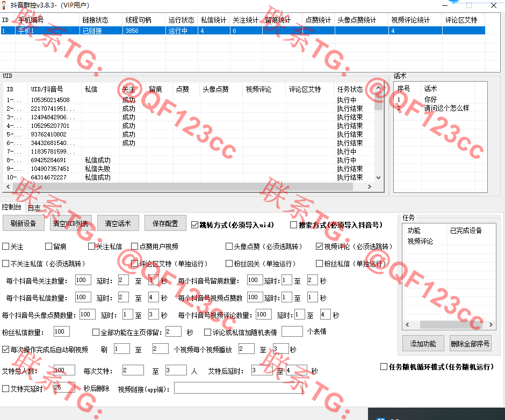Click the 任务 list scroll-right arrow
The image size is (505, 420).
click(491, 324)
